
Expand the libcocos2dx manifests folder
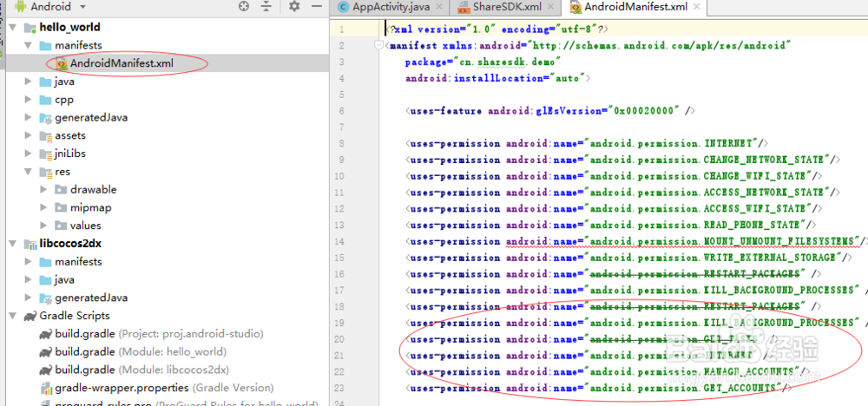28,261
